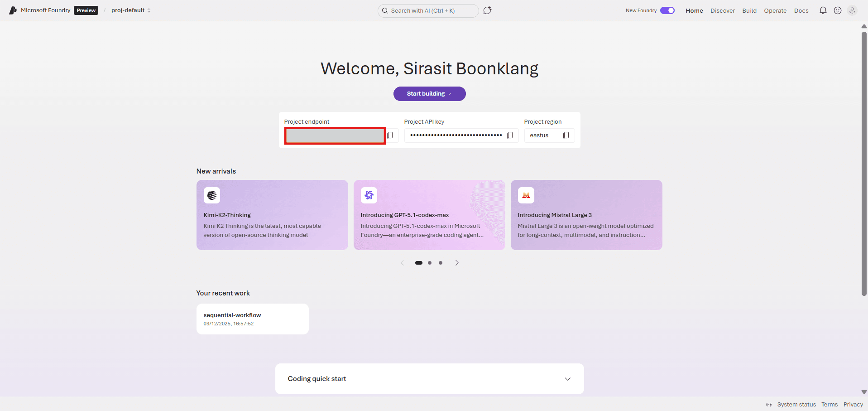Open the Introducing Mistral Large 3 title
Screen dimensions: 868x411
coord(555,215)
